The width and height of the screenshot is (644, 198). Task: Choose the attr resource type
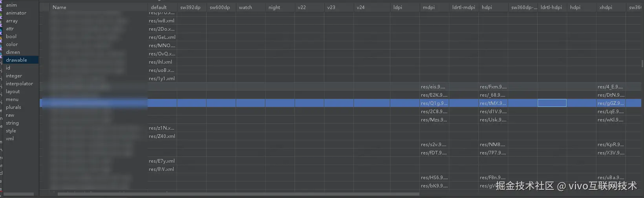pyautogui.click(x=10, y=29)
